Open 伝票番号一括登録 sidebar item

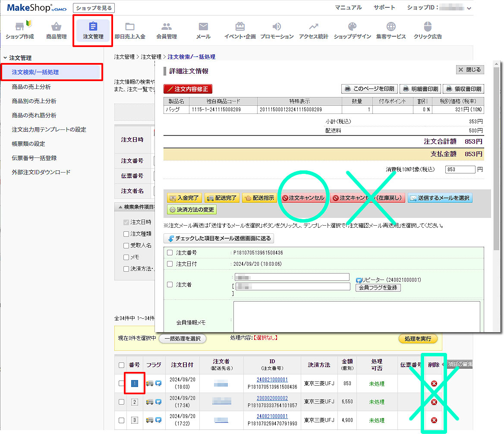(34, 158)
